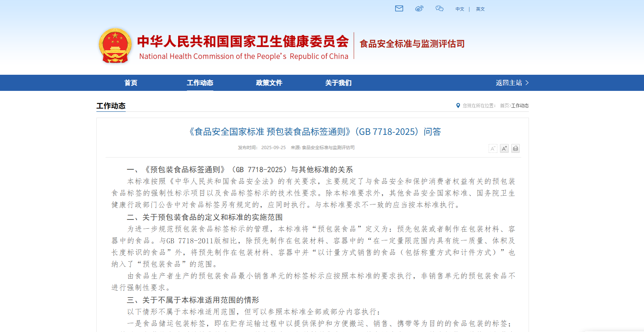Screen dimensions: 644x332
Task: Click the GB 7718-2025 问答 article title
Action: [314, 132]
